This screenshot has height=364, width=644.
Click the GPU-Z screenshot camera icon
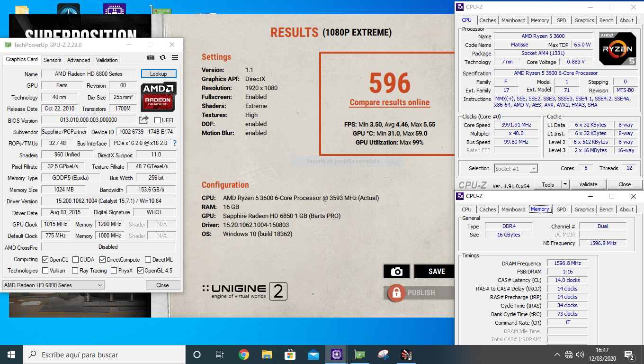tap(151, 57)
